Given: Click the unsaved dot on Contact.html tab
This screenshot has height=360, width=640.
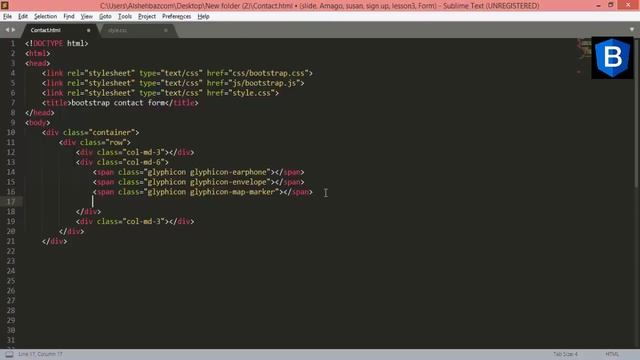Looking at the screenshot, I should pos(89,30).
